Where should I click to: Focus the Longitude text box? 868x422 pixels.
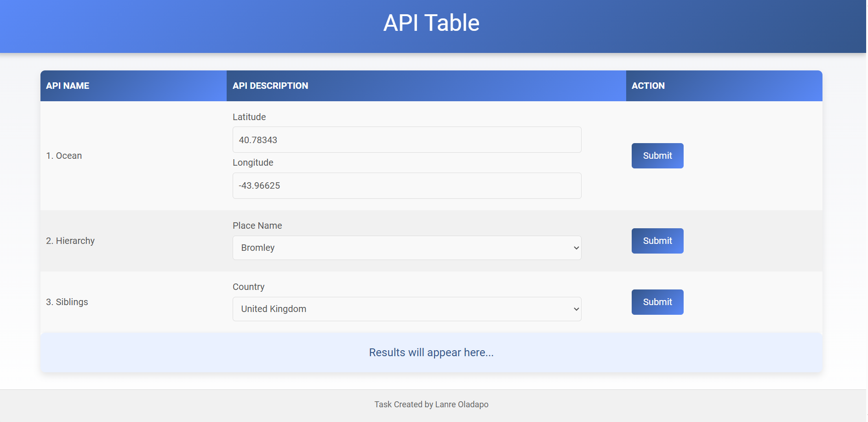click(406, 186)
